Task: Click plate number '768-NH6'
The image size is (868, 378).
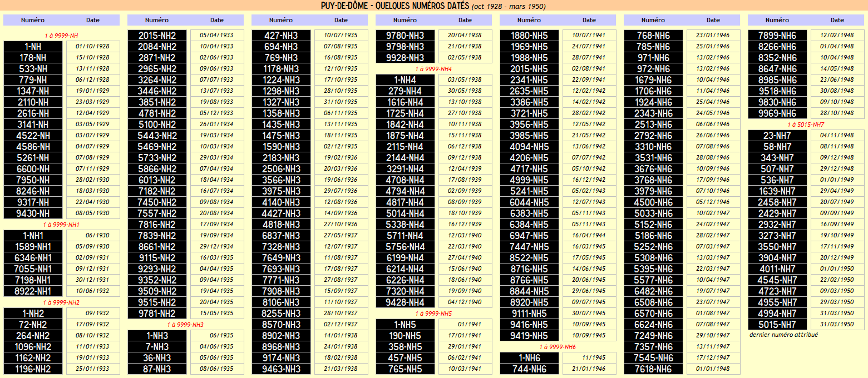Action: tap(653, 36)
